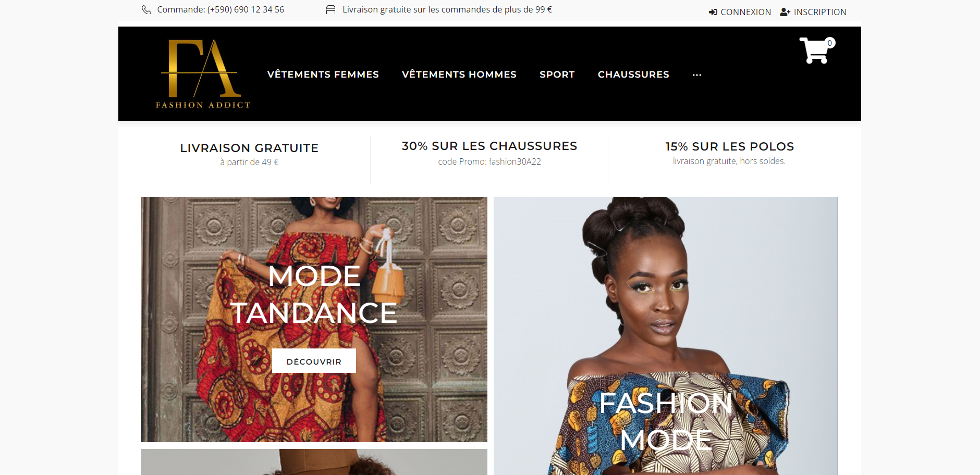980x475 pixels.
Task: Click the delivery icon beside Livraison gratuite
Action: [x=330, y=10]
